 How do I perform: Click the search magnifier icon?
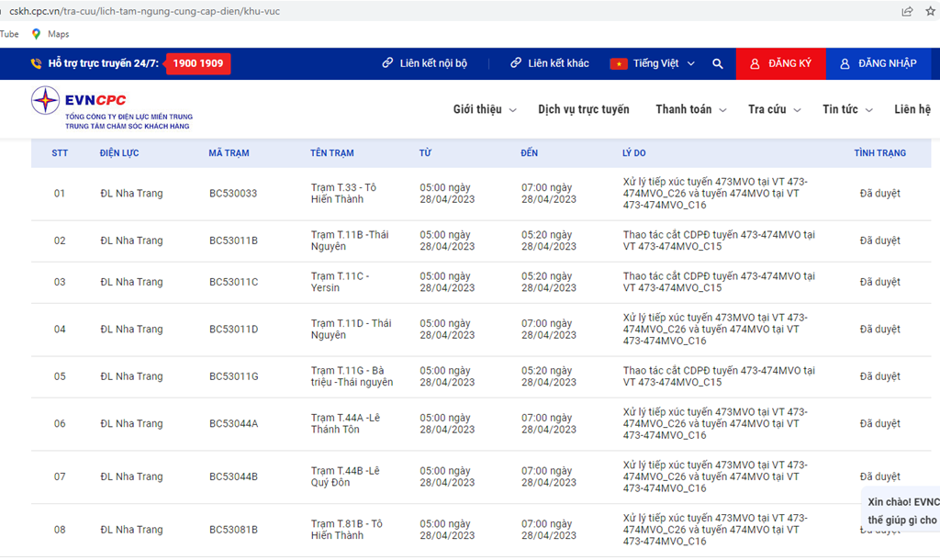(718, 64)
